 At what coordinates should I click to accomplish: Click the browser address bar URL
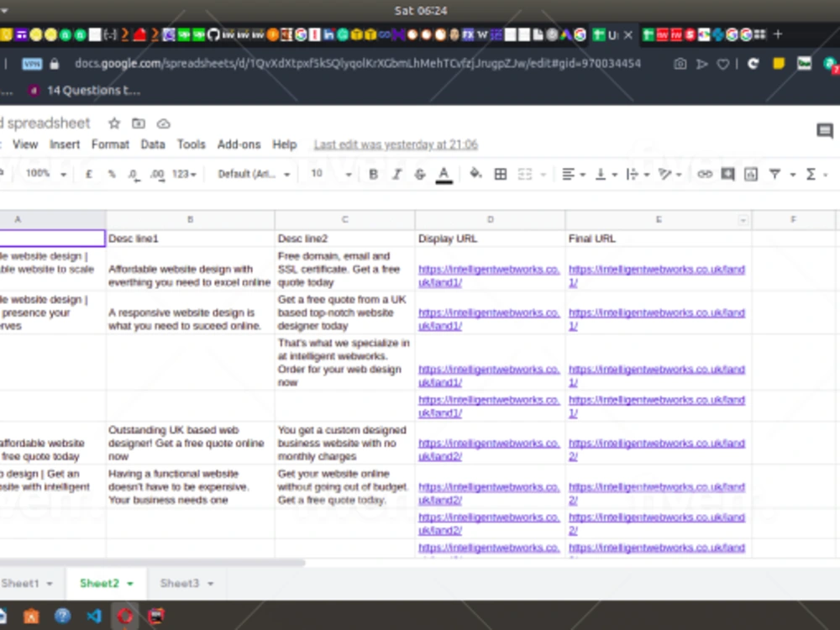pyautogui.click(x=357, y=64)
